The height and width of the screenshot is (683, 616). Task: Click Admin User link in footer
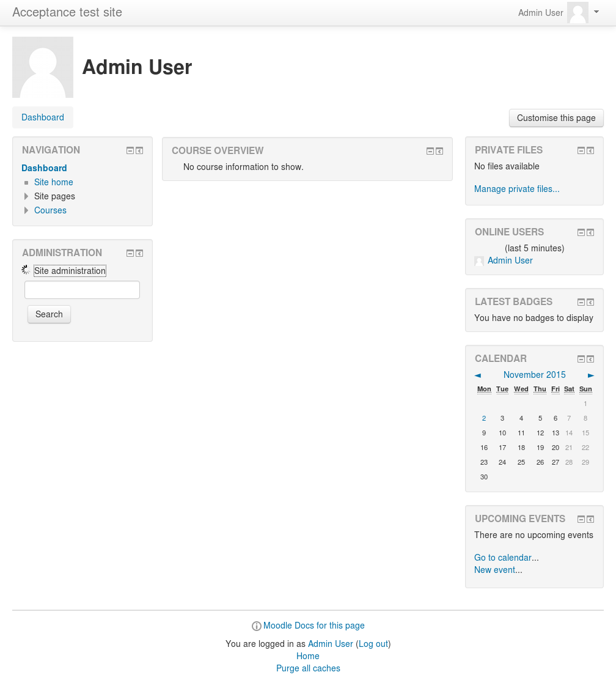point(331,644)
